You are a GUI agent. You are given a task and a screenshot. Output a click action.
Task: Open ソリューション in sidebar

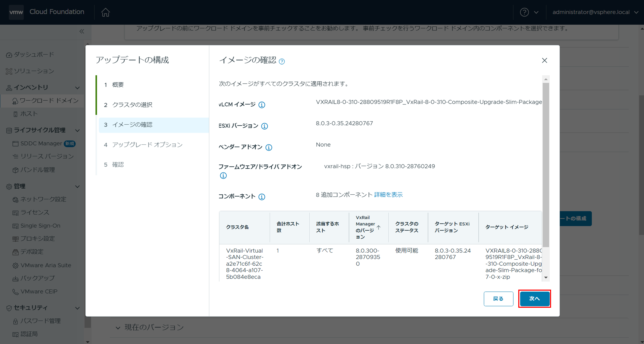34,71
